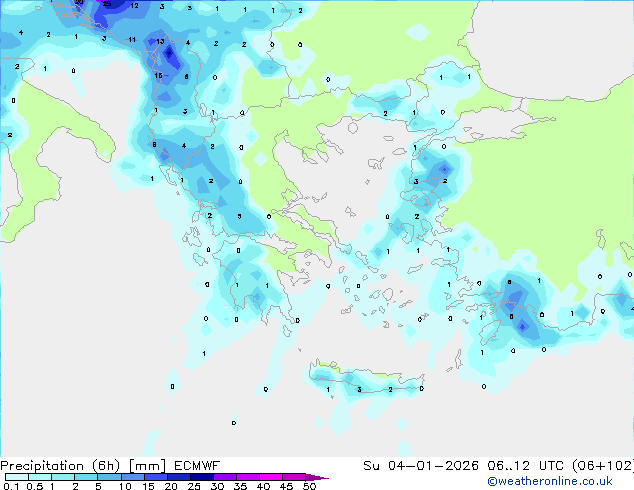Pick the 15–20 mm blue legend swatch
The height and width of the screenshot is (490, 634).
[x=156, y=477]
